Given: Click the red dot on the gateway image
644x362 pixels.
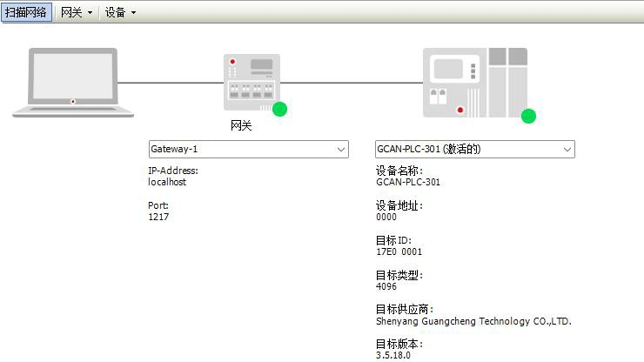Looking at the screenshot, I should 231,64.
